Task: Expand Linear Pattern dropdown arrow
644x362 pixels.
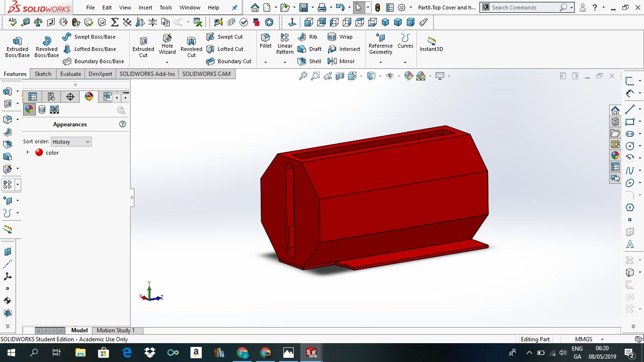Action: (285, 62)
